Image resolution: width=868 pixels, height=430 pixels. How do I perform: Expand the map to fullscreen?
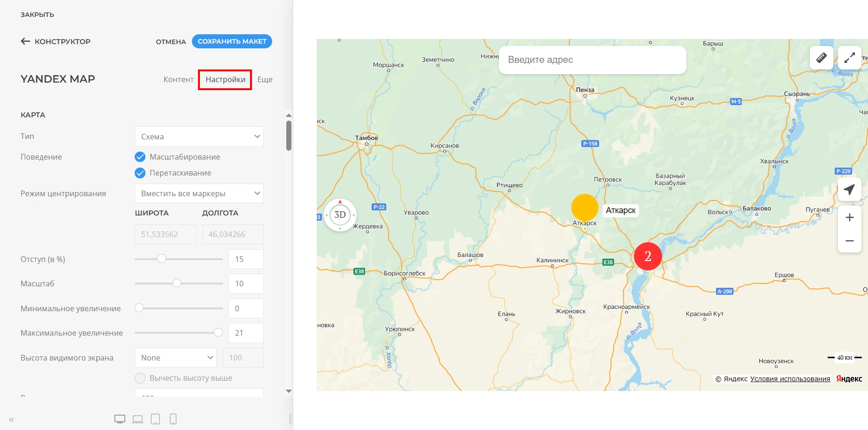pyautogui.click(x=849, y=58)
